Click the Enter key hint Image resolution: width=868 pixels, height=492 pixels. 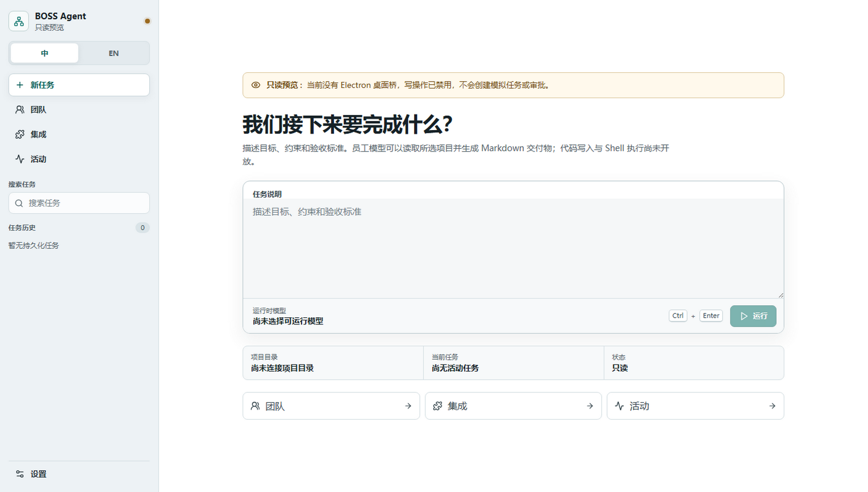pyautogui.click(x=711, y=316)
